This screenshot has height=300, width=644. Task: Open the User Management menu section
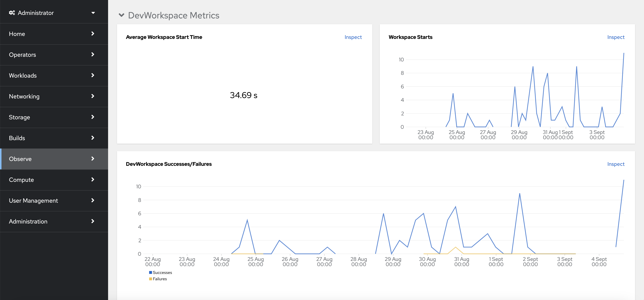click(x=33, y=200)
